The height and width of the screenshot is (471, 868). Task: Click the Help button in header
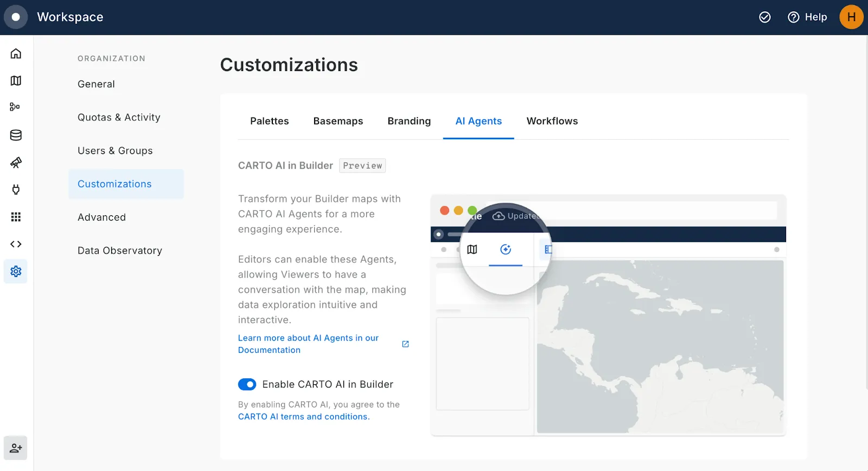point(807,17)
